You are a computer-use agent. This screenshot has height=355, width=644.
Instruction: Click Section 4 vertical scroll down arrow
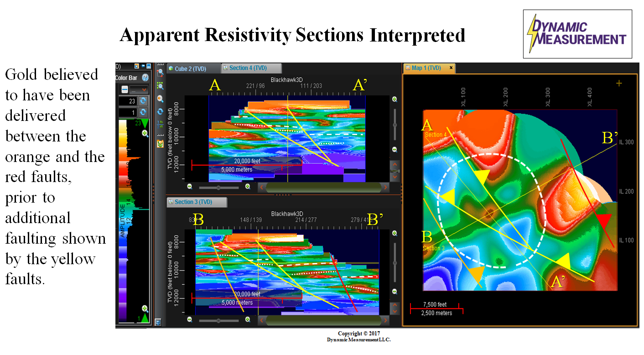395,177
